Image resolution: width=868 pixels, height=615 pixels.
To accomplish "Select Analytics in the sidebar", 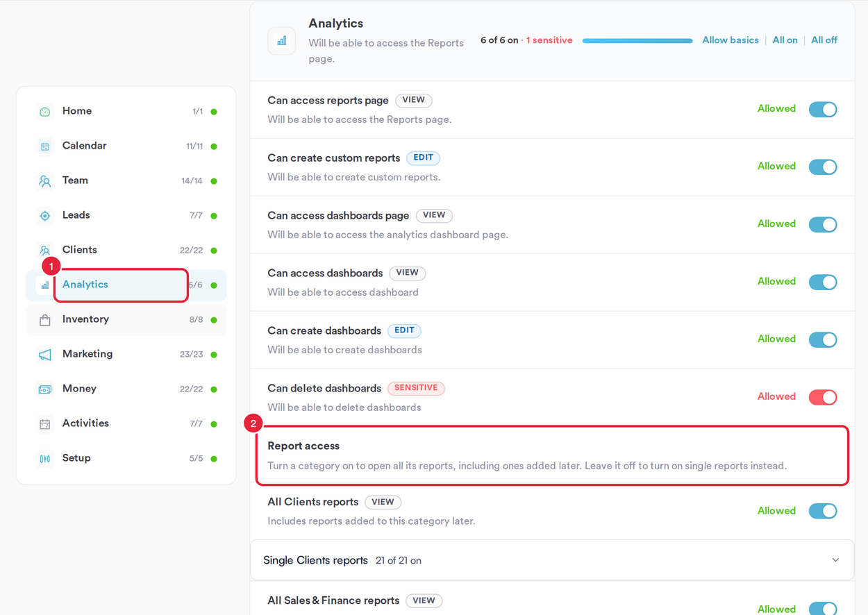I will [x=126, y=285].
